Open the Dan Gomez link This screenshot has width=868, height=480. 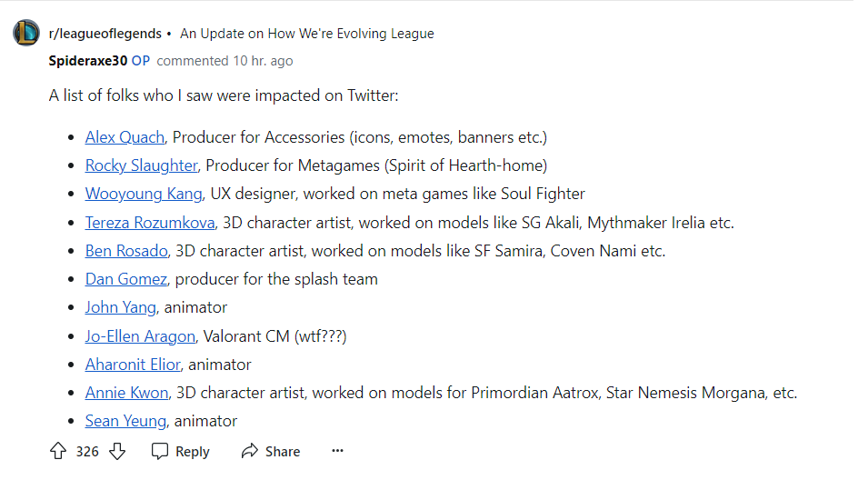(126, 279)
